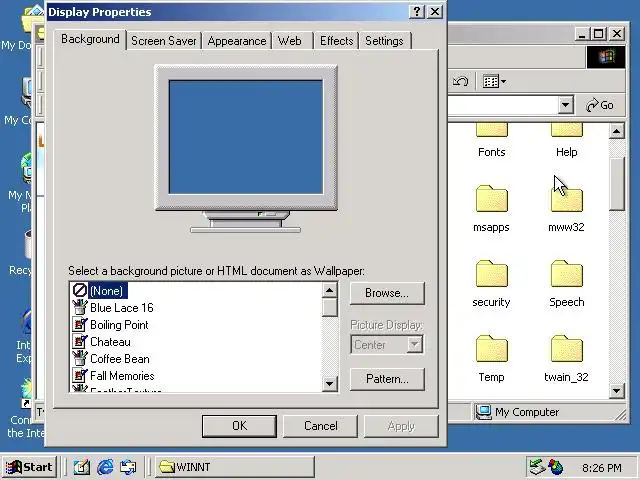This screenshot has height=480, width=640.
Task: Click WINNT window scroll down arrow
Action: point(616,391)
